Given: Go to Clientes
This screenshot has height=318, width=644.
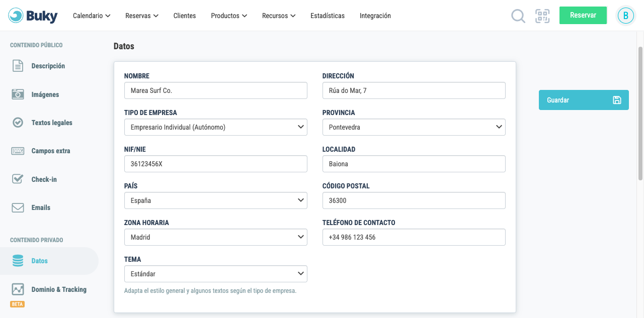Looking at the screenshot, I should [x=185, y=16].
